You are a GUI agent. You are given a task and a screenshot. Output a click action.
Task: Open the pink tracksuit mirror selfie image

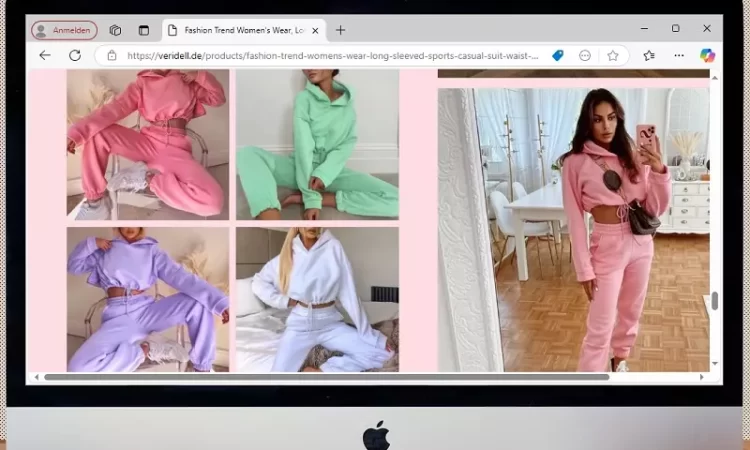[x=574, y=230]
